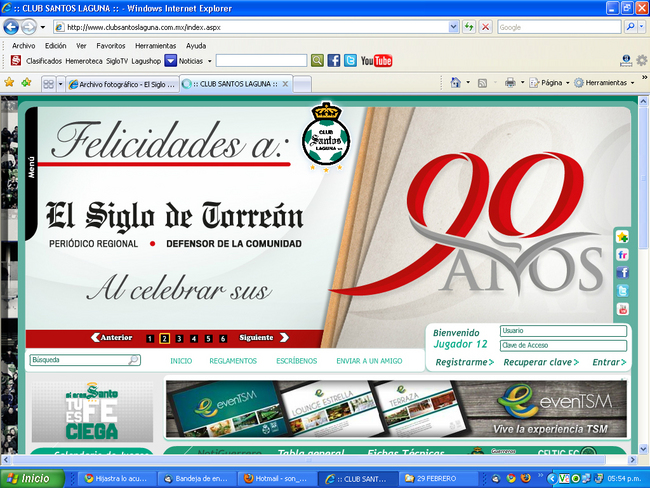Select slide 3 in banner pager
The image size is (650, 488).
click(179, 338)
